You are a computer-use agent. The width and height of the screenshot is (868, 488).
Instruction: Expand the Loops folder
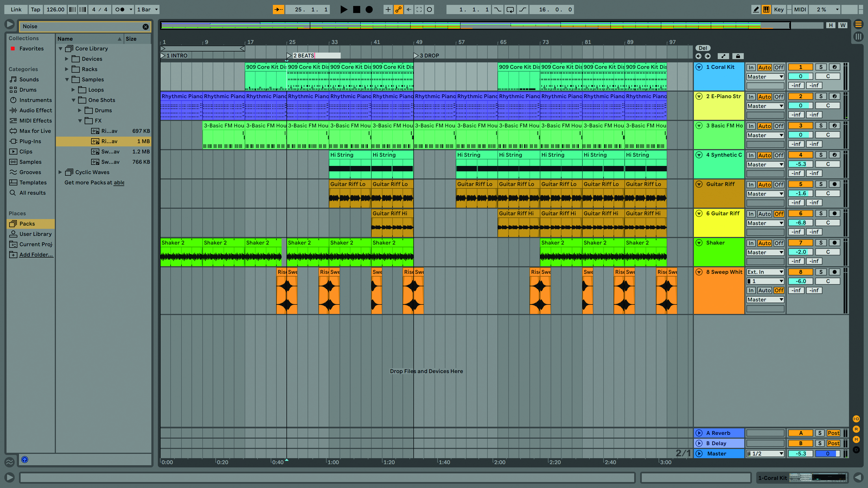click(73, 90)
